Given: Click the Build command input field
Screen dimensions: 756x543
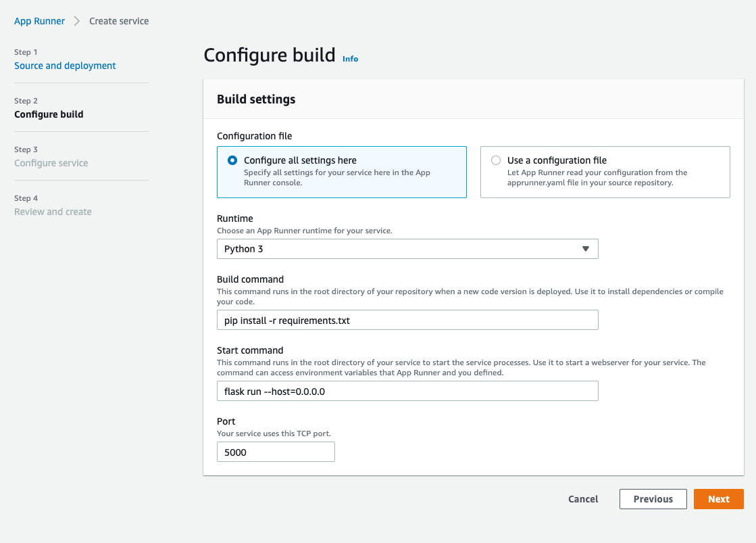Looking at the screenshot, I should (x=407, y=320).
